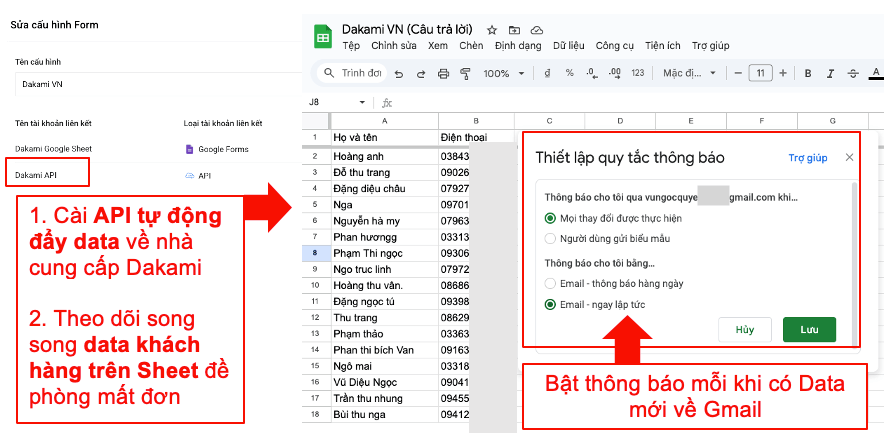Screen dimensions: 892x443
Task: Click the Tên cấu hình field 'Dakami VN'
Action: click(x=158, y=84)
